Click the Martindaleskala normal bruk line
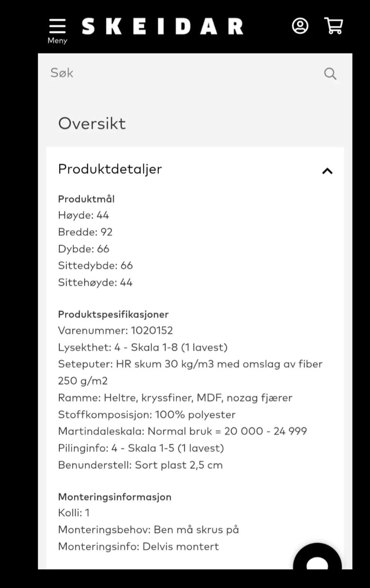The width and height of the screenshot is (370, 588). (x=182, y=431)
